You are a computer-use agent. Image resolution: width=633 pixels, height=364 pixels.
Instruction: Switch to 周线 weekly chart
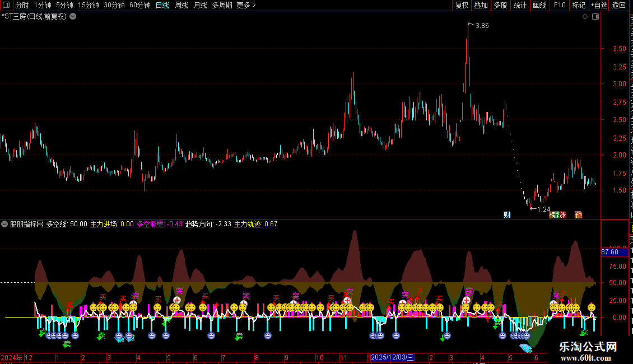(x=181, y=5)
